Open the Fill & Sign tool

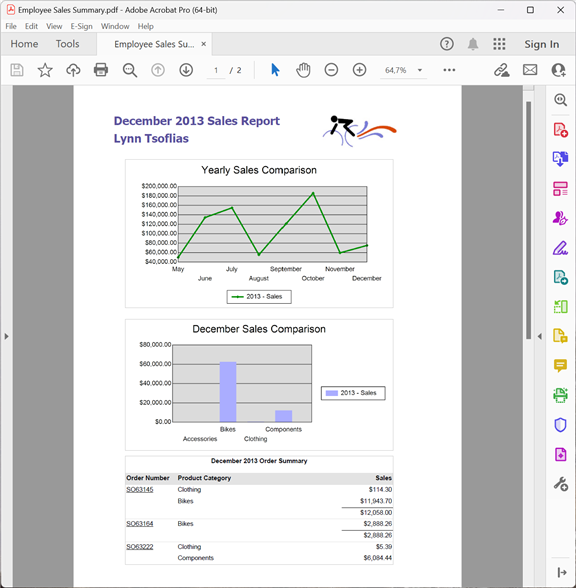tap(560, 248)
